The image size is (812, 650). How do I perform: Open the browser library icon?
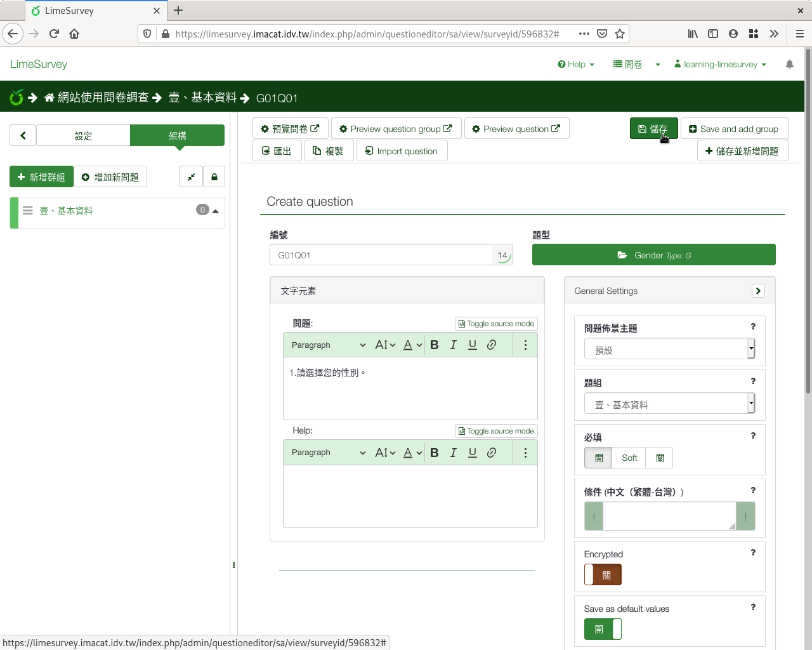click(x=693, y=34)
